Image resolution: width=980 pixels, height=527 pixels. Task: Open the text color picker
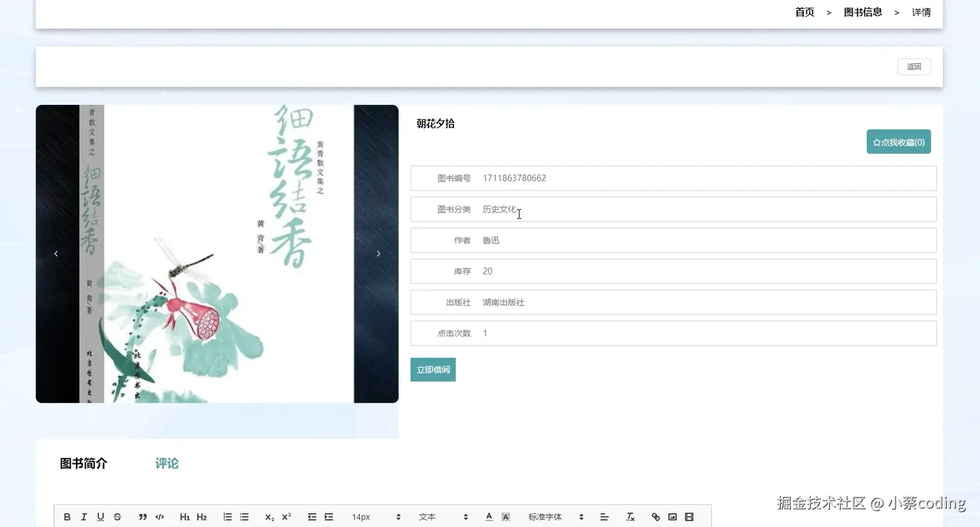coord(489,517)
